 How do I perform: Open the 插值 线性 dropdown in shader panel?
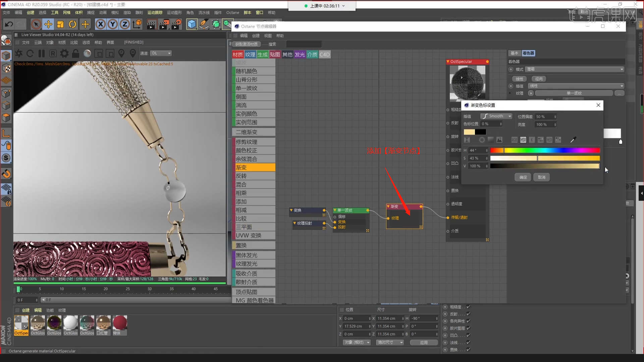tap(576, 86)
